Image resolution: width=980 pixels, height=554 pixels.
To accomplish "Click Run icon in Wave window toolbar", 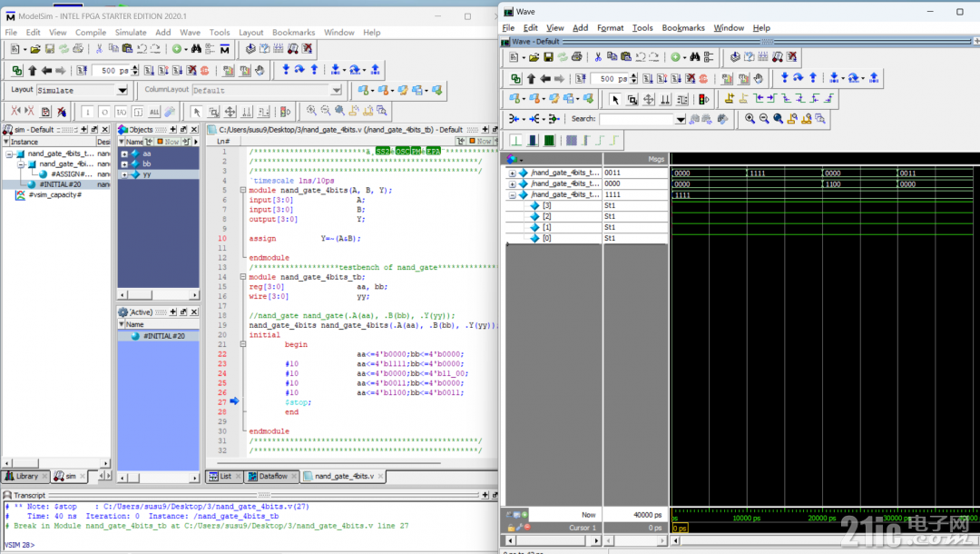I will click(648, 79).
